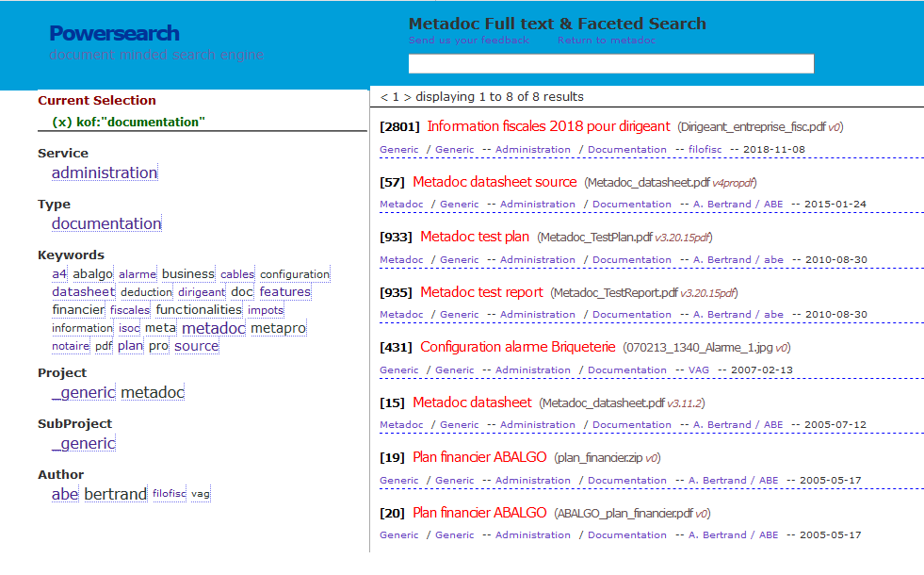Choose the 'metadoc' project facet
This screenshot has width=924, height=575.
[153, 392]
